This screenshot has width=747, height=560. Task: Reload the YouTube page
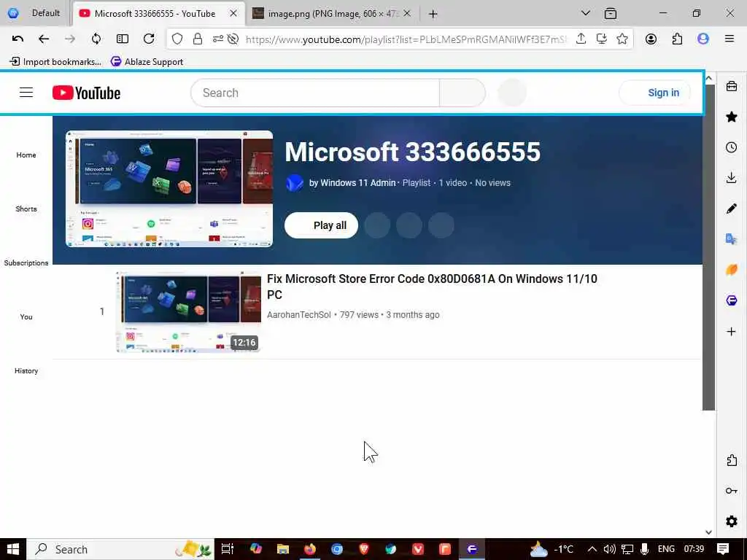pyautogui.click(x=149, y=39)
